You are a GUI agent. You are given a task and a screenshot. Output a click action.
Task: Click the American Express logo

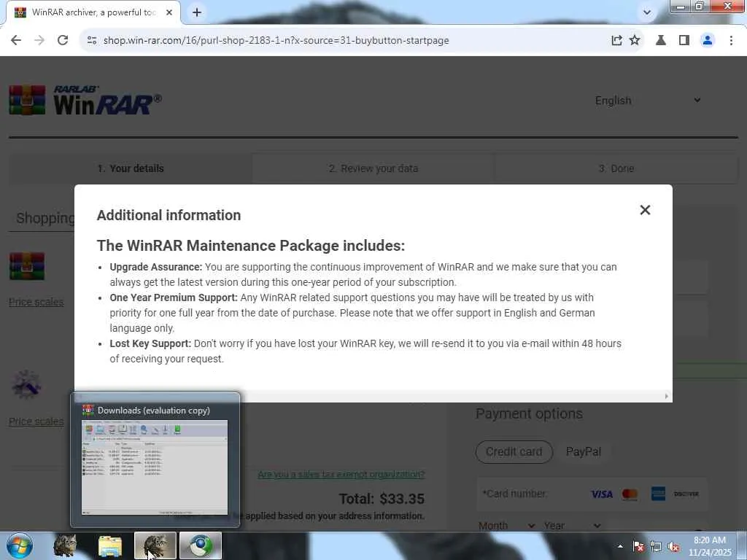click(658, 494)
